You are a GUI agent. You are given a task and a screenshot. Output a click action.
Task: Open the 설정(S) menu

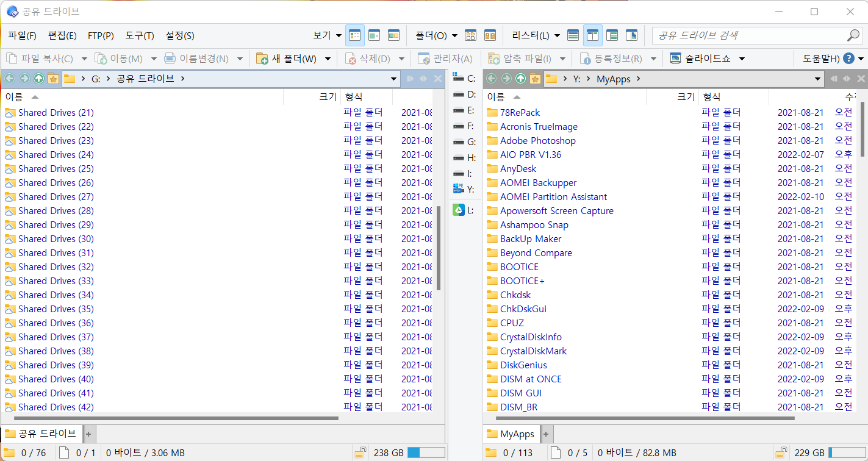click(x=180, y=35)
